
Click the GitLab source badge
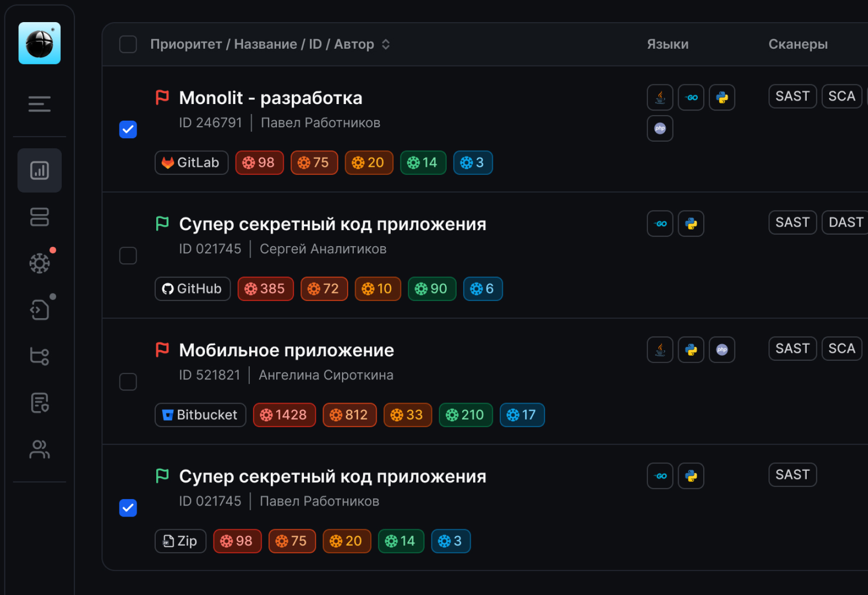coord(191,163)
